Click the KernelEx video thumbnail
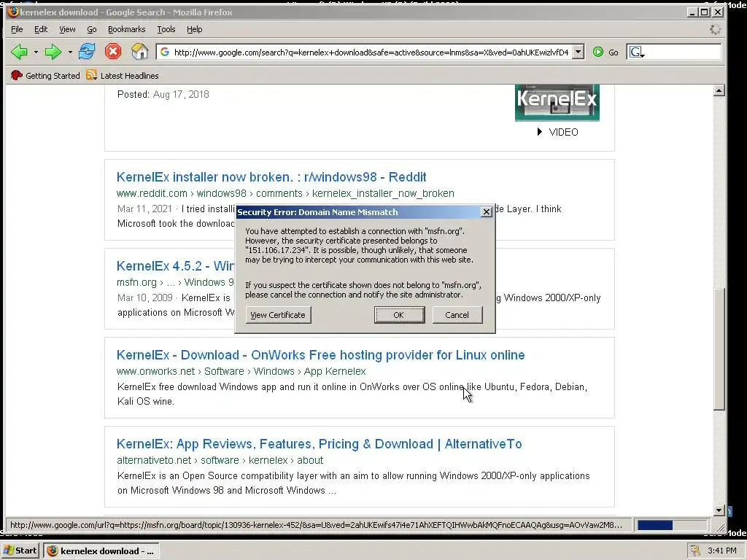 [557, 102]
